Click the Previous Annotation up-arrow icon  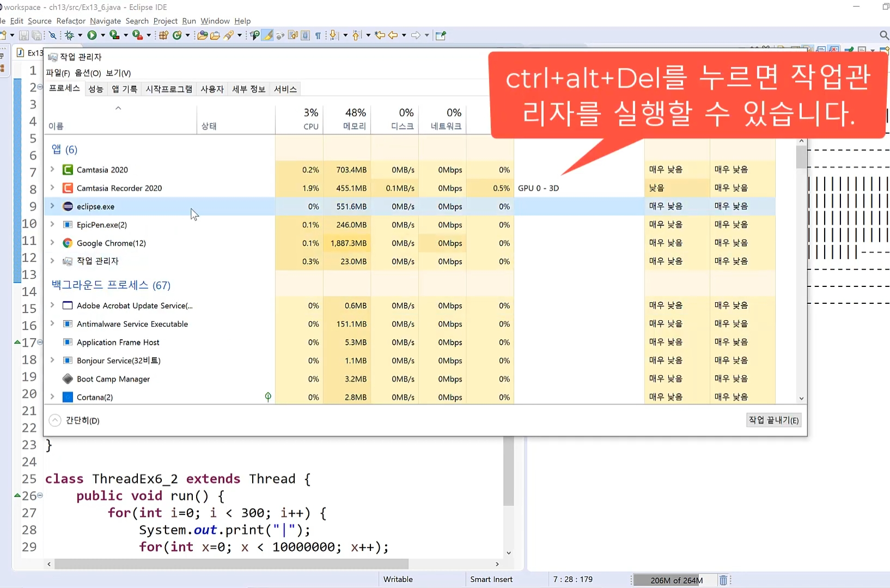coord(357,35)
